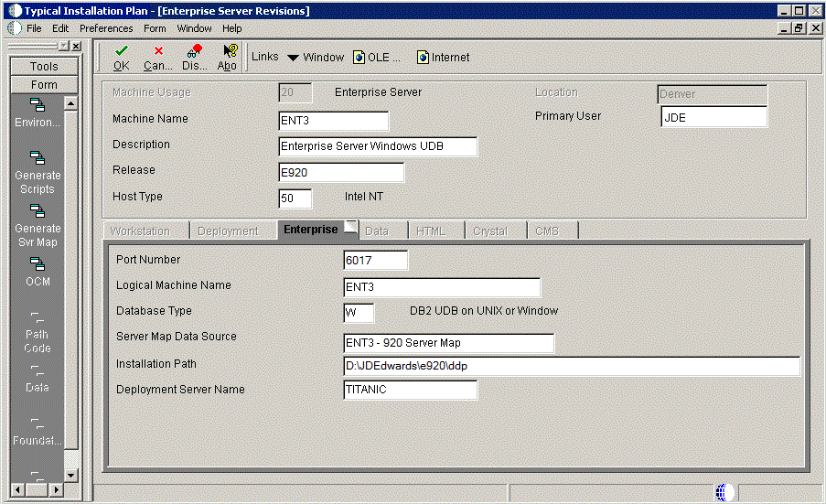Open the OCM sidebar icon

tap(37, 263)
